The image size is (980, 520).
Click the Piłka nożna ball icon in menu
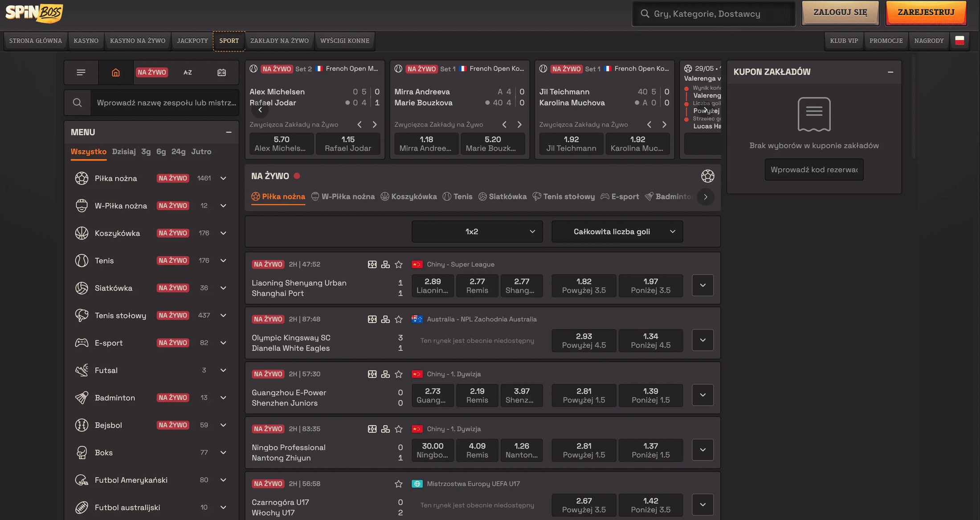point(82,178)
